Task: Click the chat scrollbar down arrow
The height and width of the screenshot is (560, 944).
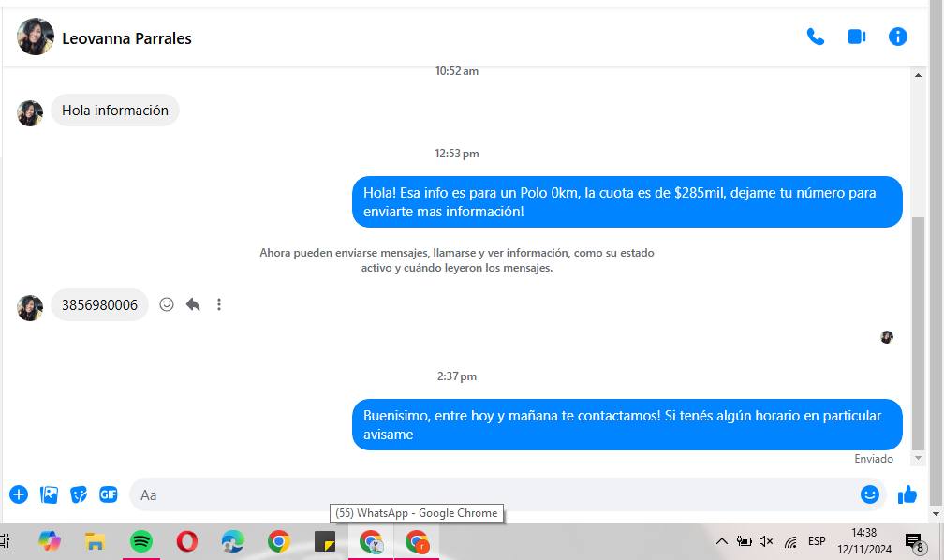Action: click(918, 458)
